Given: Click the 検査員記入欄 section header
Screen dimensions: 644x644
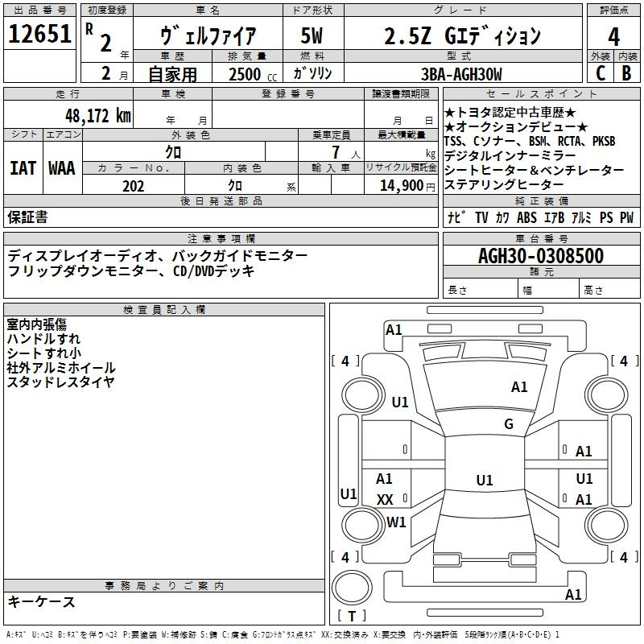Looking at the screenshot, I should click(164, 310).
